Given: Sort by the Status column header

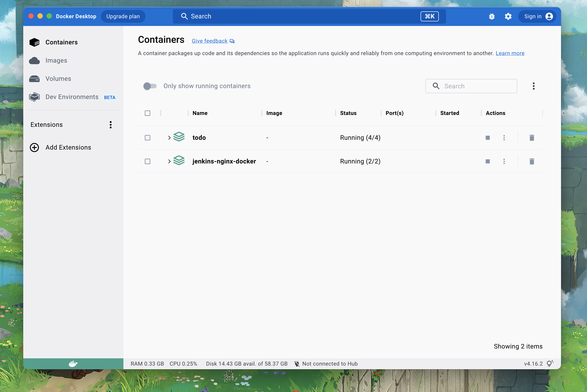Looking at the screenshot, I should click(x=348, y=113).
